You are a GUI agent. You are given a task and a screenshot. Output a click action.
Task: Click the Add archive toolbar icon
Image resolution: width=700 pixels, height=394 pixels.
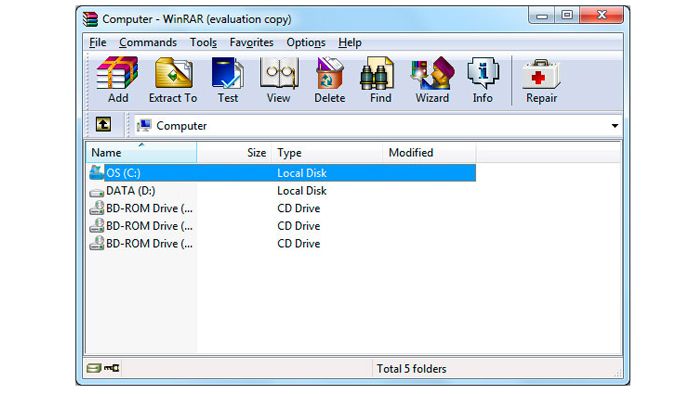click(117, 80)
